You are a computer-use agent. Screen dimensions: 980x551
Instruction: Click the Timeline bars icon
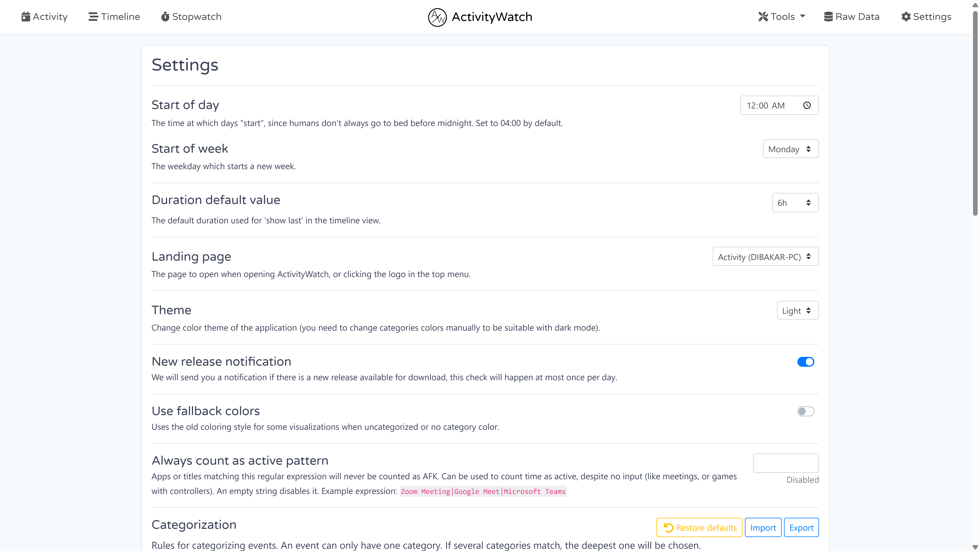click(x=93, y=17)
